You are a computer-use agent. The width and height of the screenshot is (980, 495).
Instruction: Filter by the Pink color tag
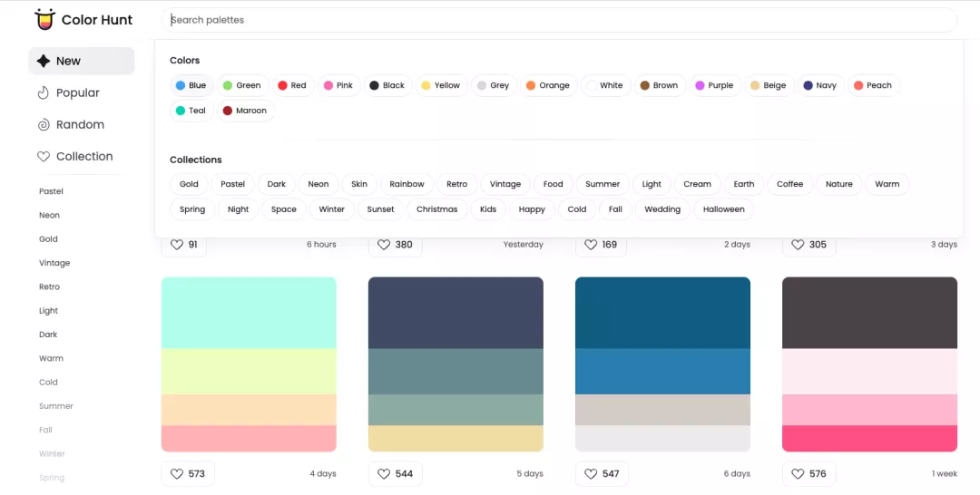click(x=338, y=85)
